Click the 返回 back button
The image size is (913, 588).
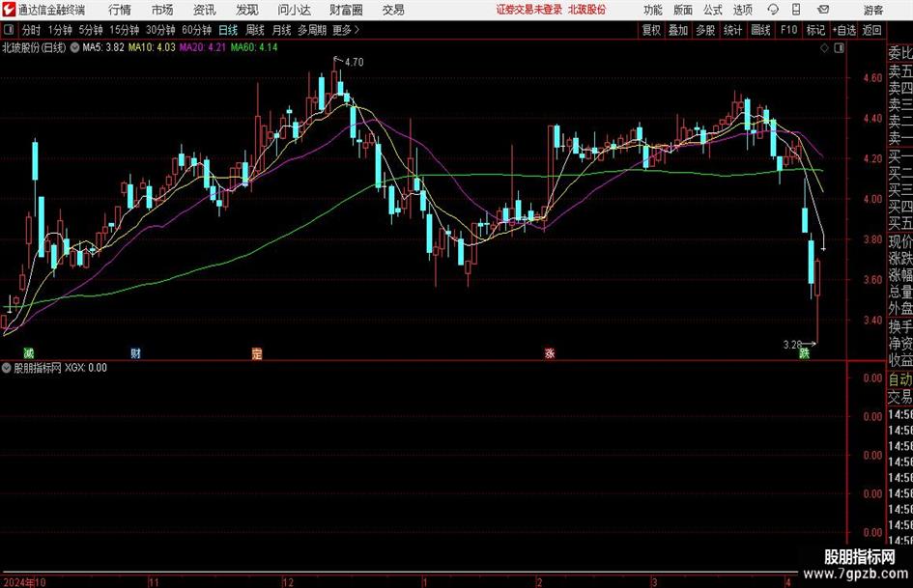[x=871, y=30]
